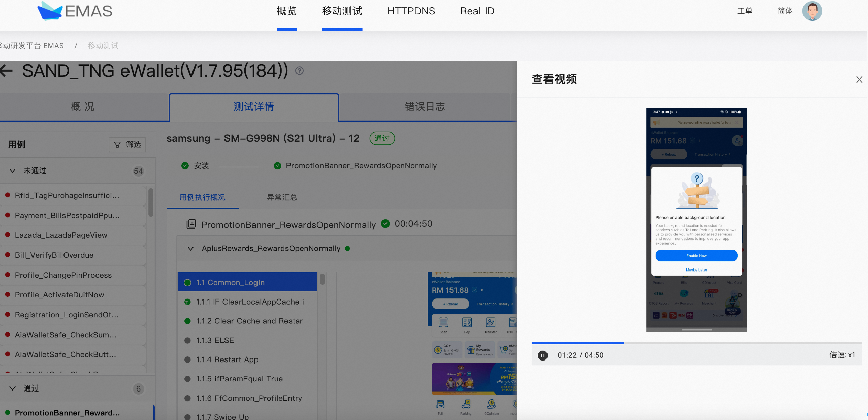Select step 1.1.6 FfCommon_ProfileEntry
868x420 pixels.
point(247,398)
